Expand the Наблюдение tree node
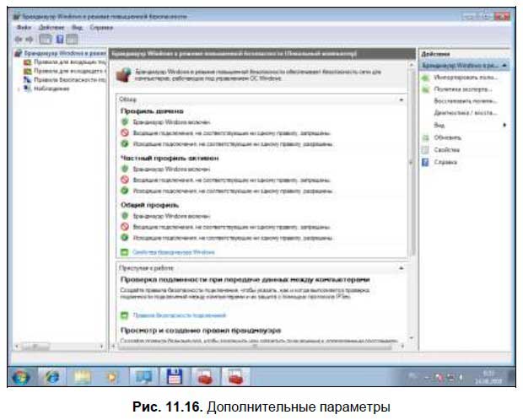Viewport: 523px width, 420px height. point(19,89)
